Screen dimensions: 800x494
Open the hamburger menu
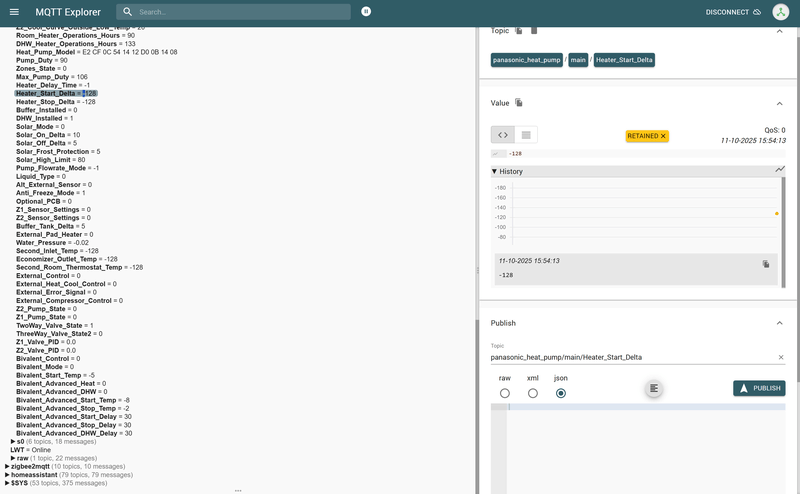(14, 12)
